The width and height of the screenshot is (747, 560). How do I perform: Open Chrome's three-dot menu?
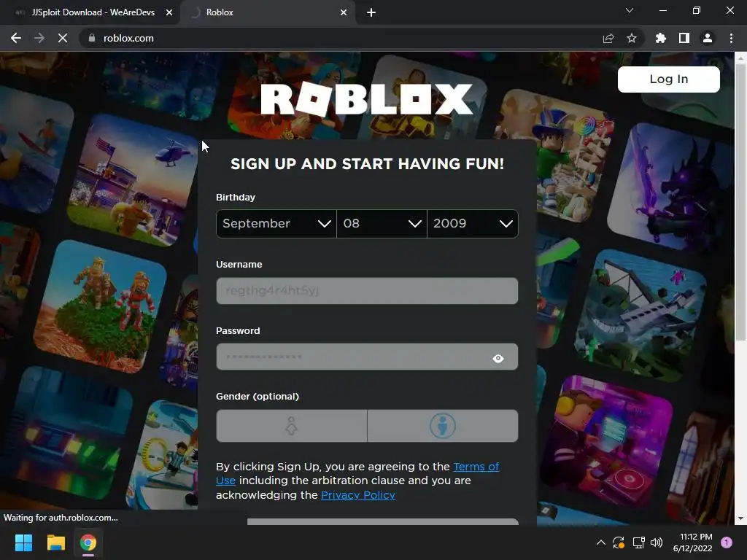(731, 38)
